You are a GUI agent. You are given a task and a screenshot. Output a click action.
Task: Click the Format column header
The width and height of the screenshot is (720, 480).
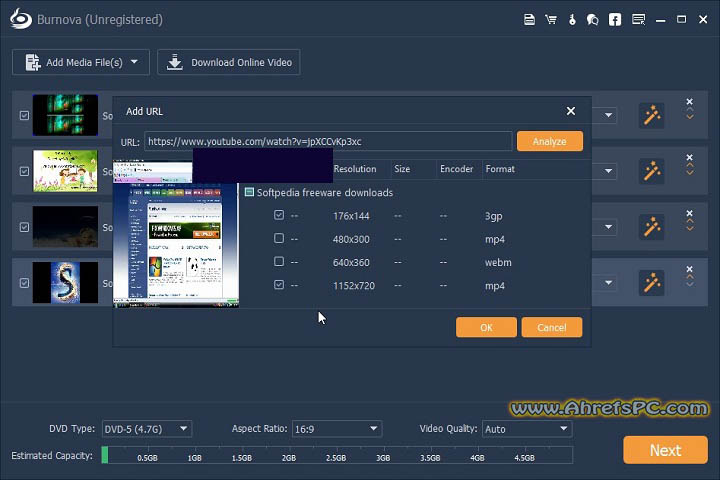coord(500,169)
